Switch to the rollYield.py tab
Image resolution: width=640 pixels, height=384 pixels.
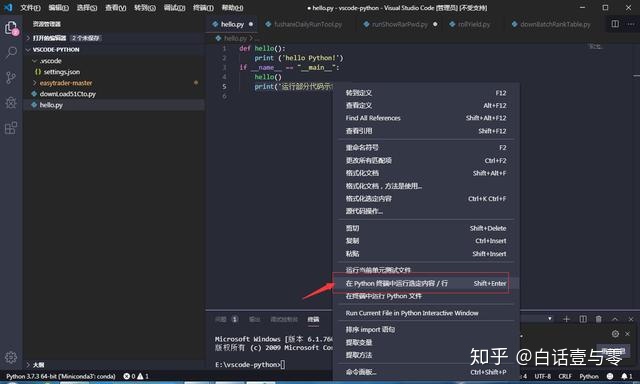[470, 24]
